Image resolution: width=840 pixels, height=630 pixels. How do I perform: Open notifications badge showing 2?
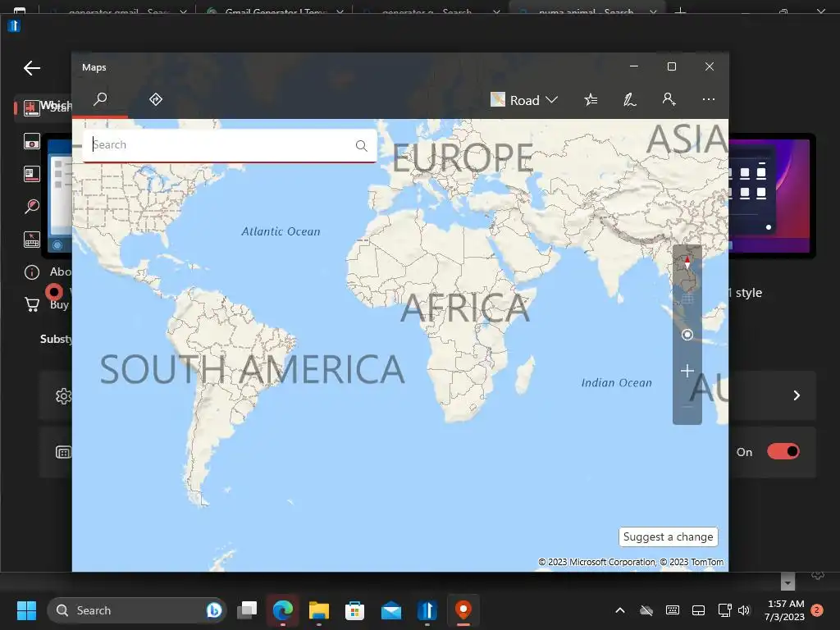(817, 610)
